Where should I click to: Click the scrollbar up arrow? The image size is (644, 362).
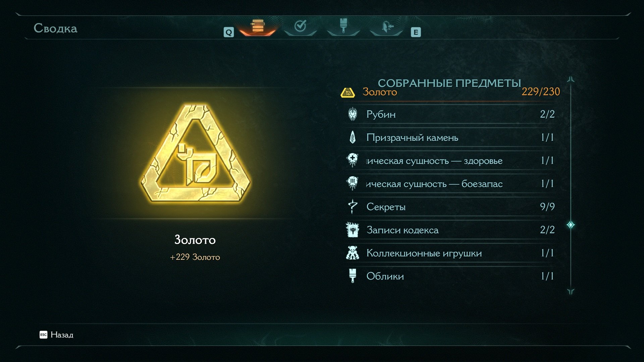click(x=571, y=79)
